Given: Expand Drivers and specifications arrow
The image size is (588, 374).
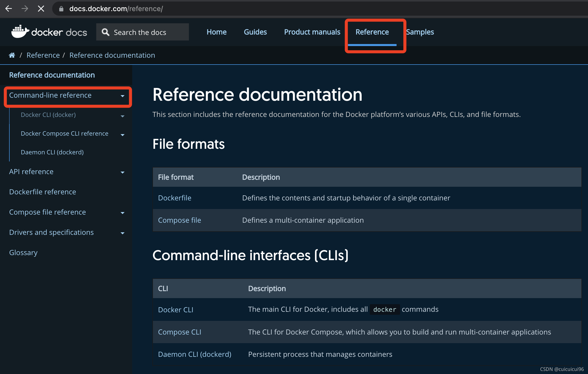Looking at the screenshot, I should [x=123, y=233].
